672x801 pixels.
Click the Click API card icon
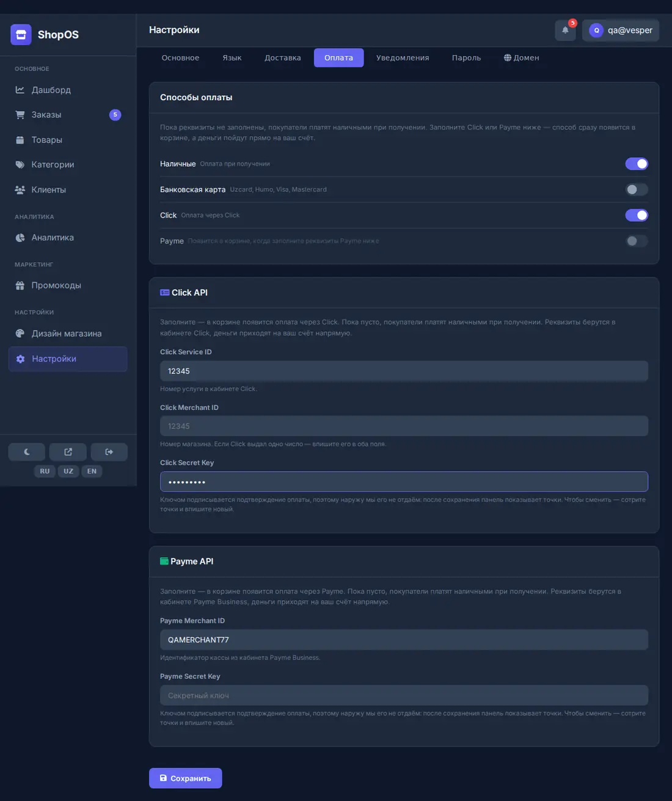(x=164, y=293)
